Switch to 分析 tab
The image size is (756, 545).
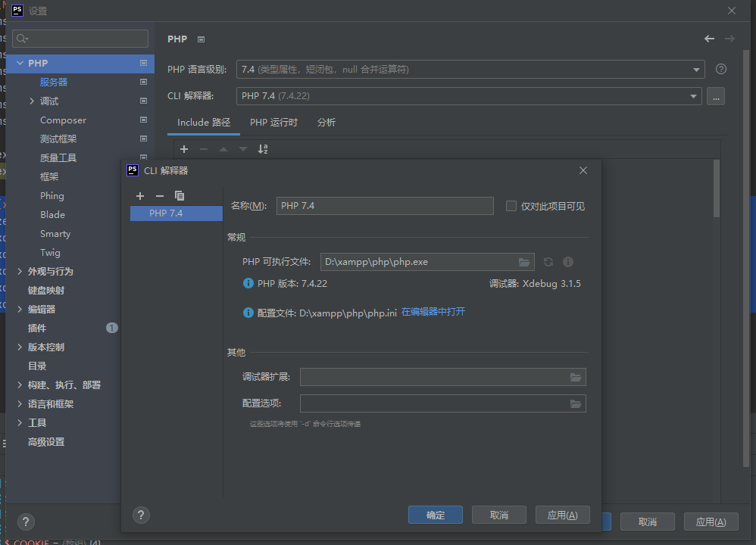click(x=326, y=123)
